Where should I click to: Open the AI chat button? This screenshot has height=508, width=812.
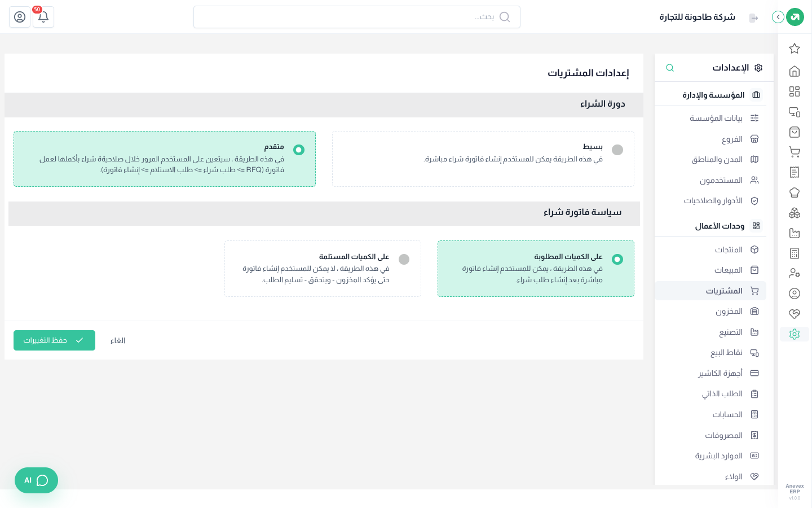(x=36, y=480)
